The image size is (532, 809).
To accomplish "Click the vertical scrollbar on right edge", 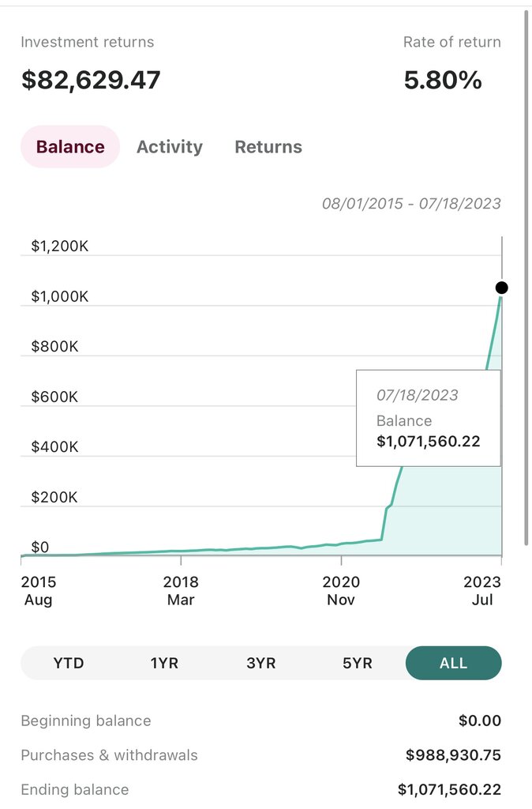I will [x=526, y=277].
